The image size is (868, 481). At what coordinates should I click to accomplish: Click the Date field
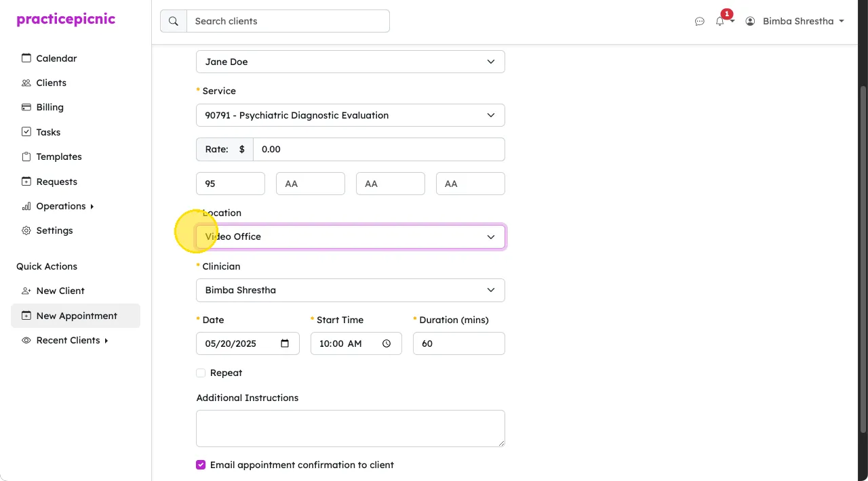click(248, 343)
